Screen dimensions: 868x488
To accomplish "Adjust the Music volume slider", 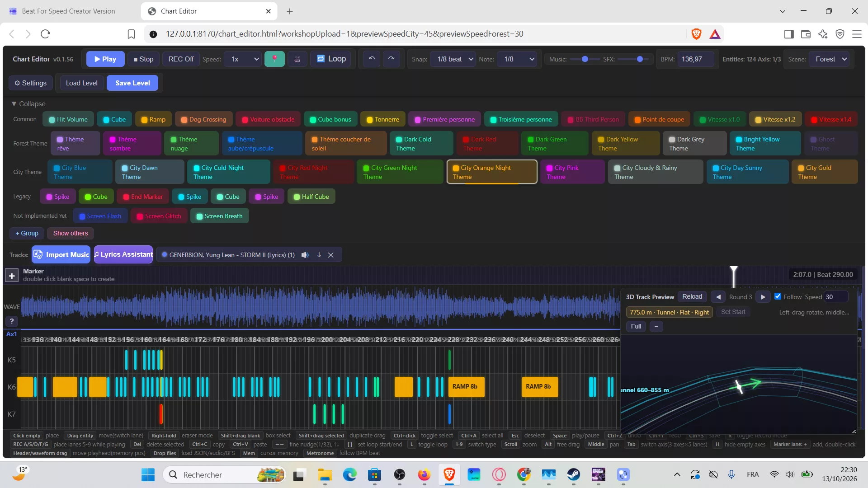I will pyautogui.click(x=585, y=59).
